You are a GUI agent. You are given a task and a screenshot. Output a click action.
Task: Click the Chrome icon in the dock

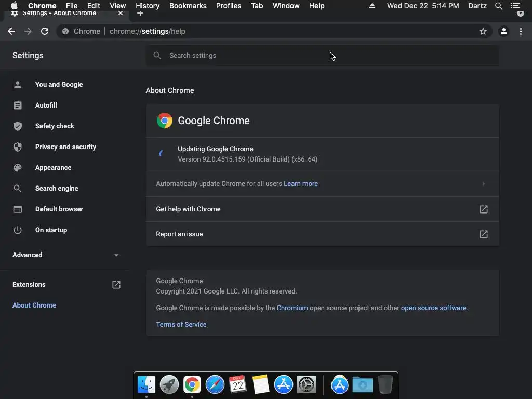pyautogui.click(x=192, y=385)
